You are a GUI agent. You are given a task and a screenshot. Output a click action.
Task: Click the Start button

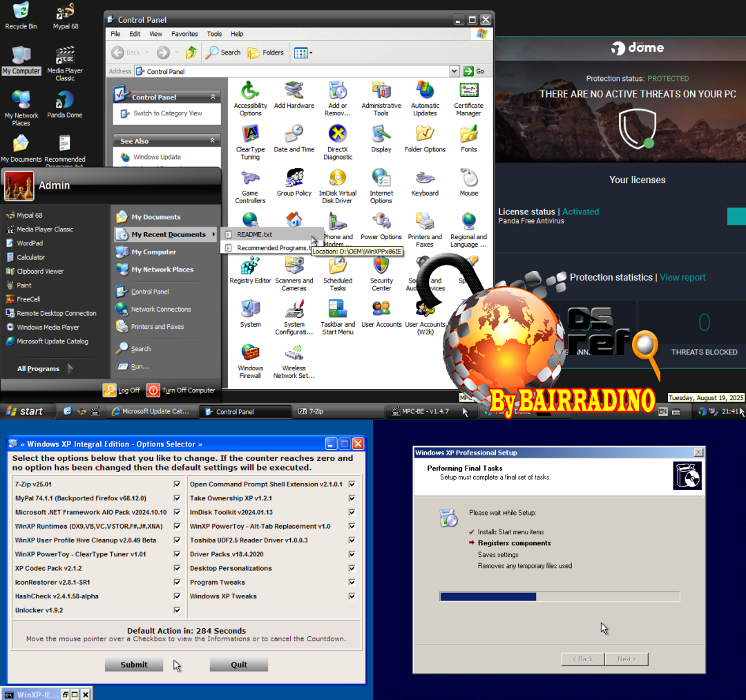pos(27,411)
